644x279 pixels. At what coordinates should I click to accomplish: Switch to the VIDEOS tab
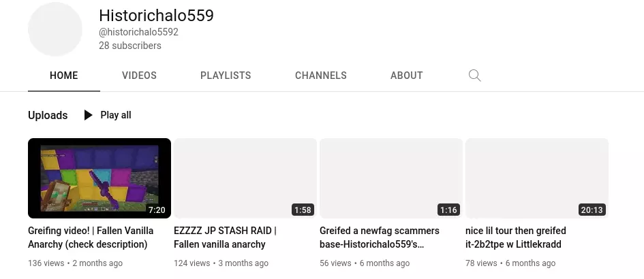click(139, 76)
